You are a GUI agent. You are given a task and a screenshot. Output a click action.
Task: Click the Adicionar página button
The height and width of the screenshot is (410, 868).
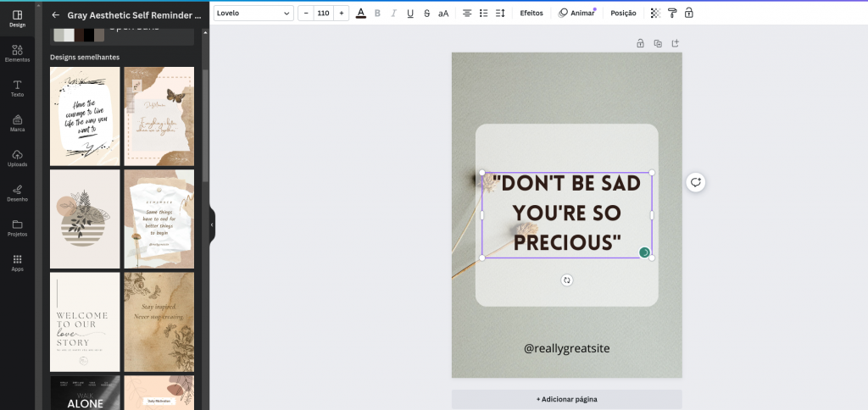pos(566,399)
